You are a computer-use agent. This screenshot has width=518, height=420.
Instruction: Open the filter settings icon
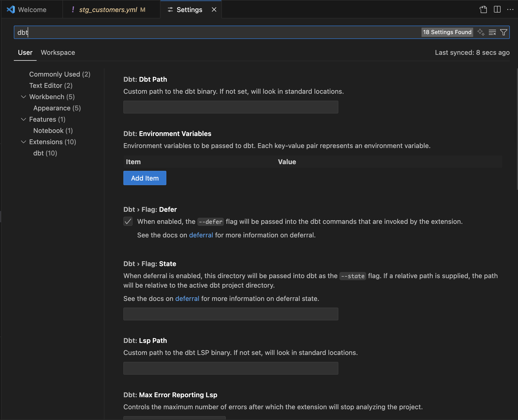(504, 32)
